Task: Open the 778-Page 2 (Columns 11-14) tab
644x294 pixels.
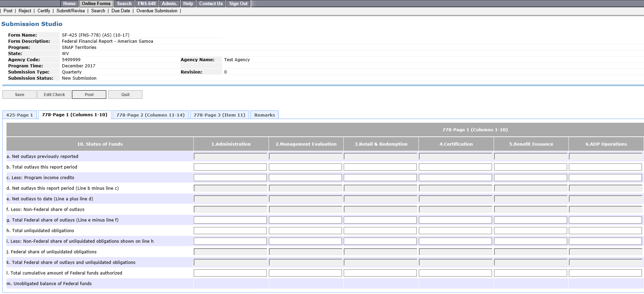Action: [150, 115]
